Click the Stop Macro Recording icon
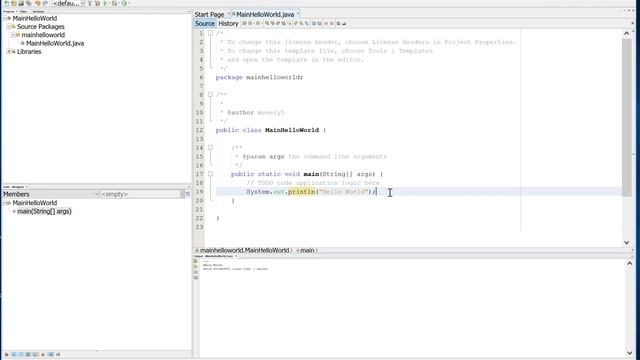Screen dimensions: 640x360 point(331,23)
